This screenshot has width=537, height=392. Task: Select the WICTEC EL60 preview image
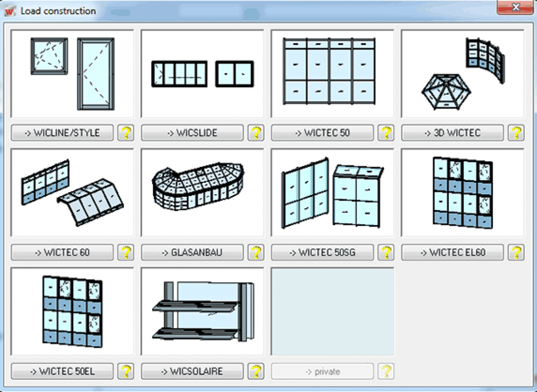click(x=463, y=193)
